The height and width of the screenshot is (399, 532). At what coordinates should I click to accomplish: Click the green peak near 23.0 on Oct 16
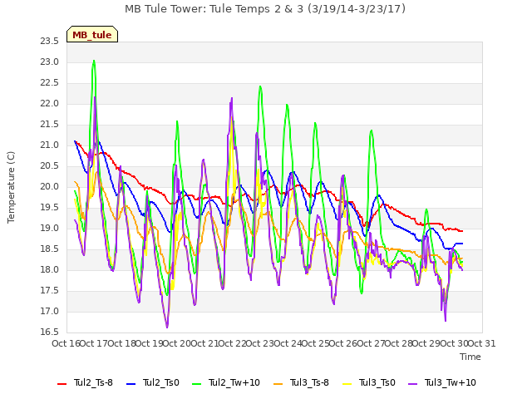(x=94, y=61)
